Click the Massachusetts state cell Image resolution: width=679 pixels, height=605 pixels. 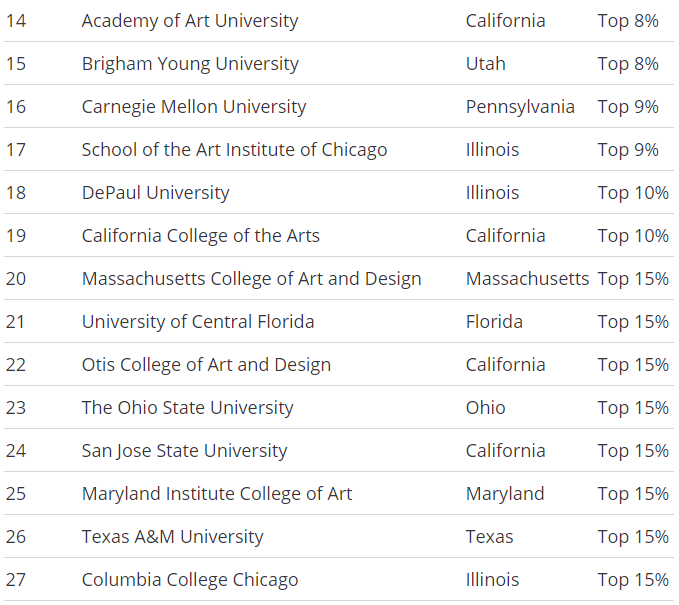[527, 279]
